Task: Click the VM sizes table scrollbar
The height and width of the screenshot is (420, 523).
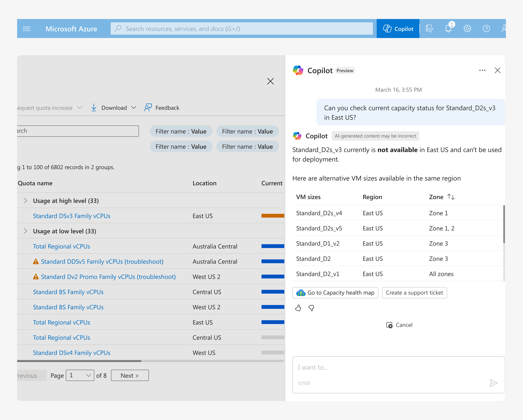Action: (504, 224)
